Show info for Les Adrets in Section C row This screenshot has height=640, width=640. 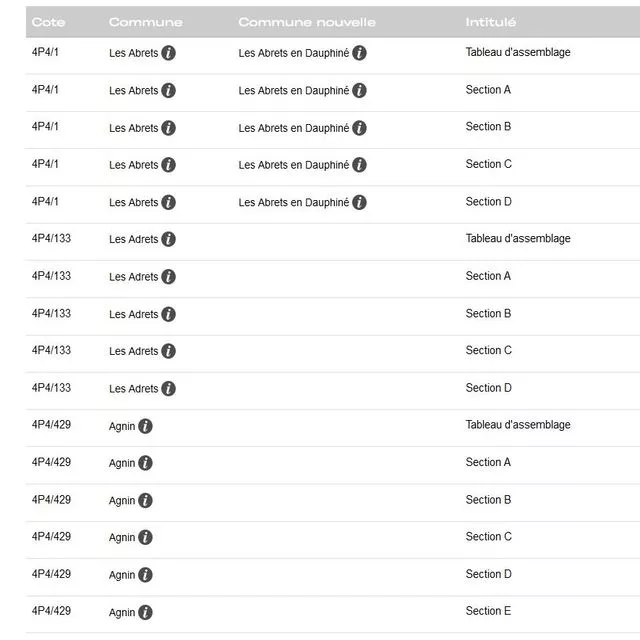[x=168, y=351]
